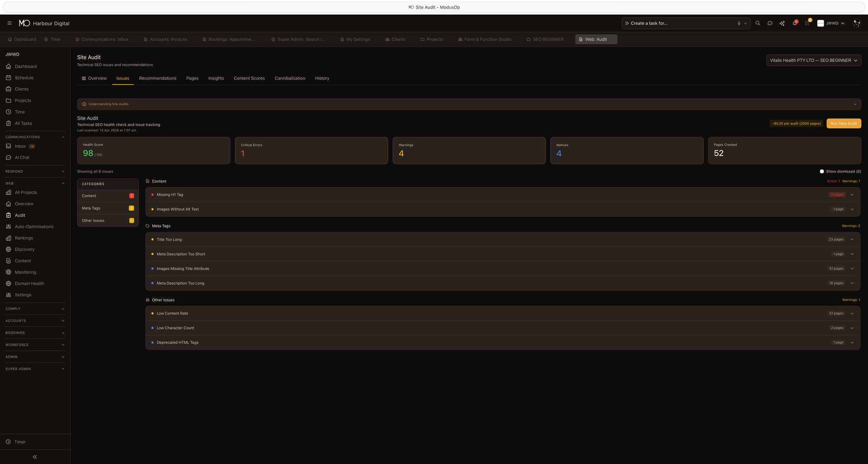
Task: Switch to the Recommendations tab
Action: [157, 78]
